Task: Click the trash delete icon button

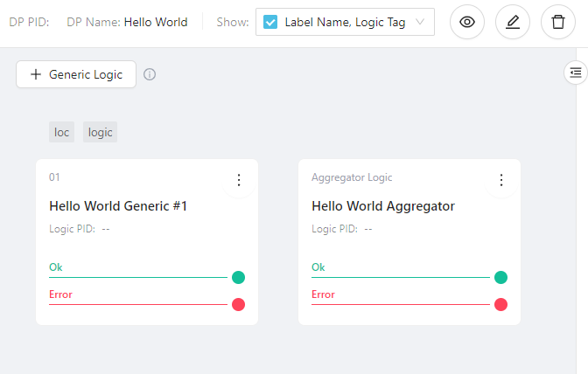Action: pos(558,22)
